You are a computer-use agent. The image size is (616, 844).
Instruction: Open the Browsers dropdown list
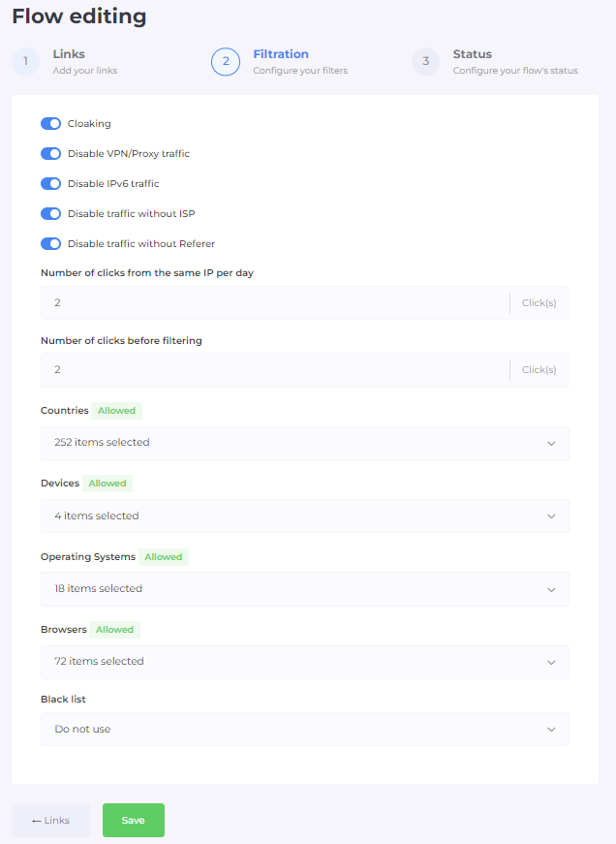(x=304, y=662)
